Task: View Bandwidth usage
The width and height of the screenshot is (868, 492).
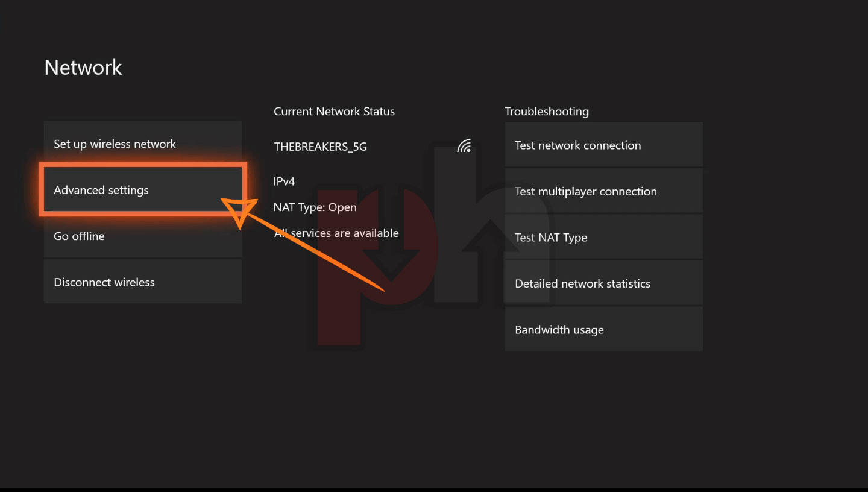Action: coord(604,329)
